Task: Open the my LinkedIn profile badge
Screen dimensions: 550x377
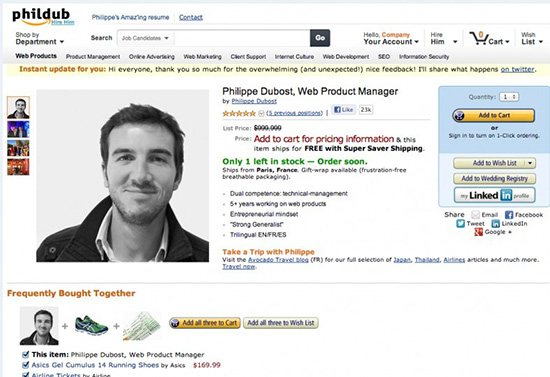Action: (x=494, y=195)
